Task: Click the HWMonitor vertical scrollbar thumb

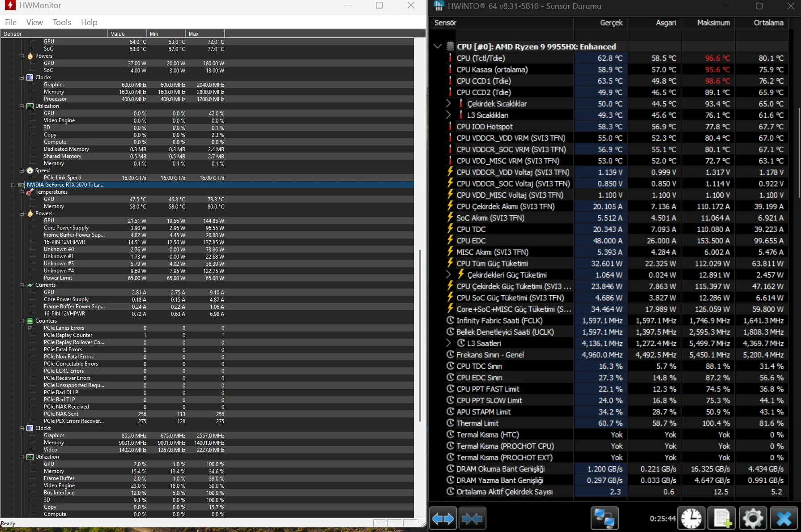Action: [420, 336]
